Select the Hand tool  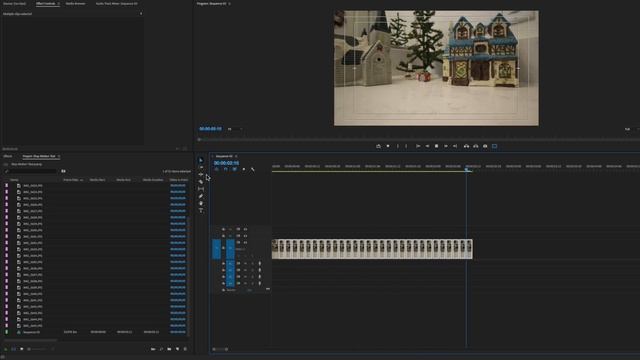pyautogui.click(x=201, y=203)
